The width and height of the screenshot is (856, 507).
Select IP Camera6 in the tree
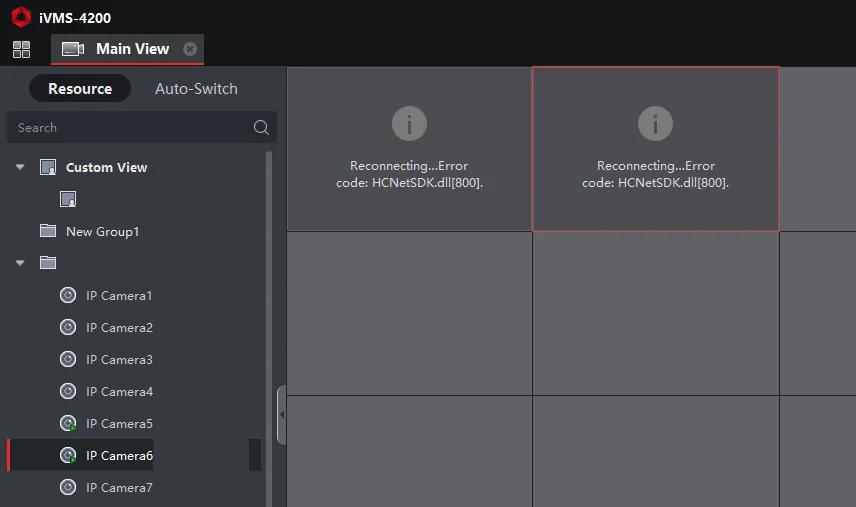(119, 455)
